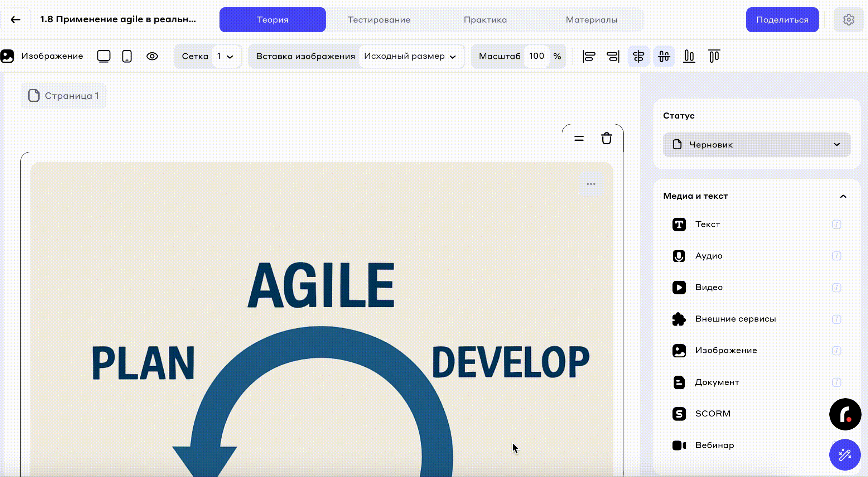Collapse the Медиа и текст section
Viewport: 868px width, 477px height.
843,196
